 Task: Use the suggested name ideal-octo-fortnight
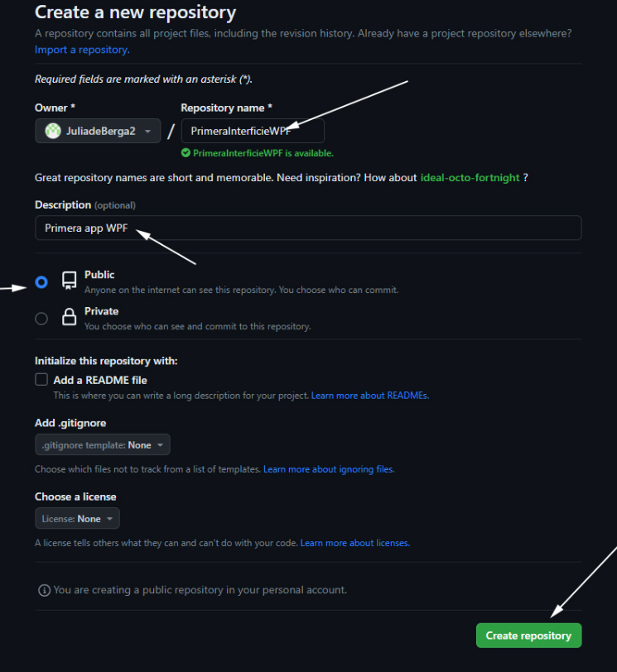[x=470, y=177]
